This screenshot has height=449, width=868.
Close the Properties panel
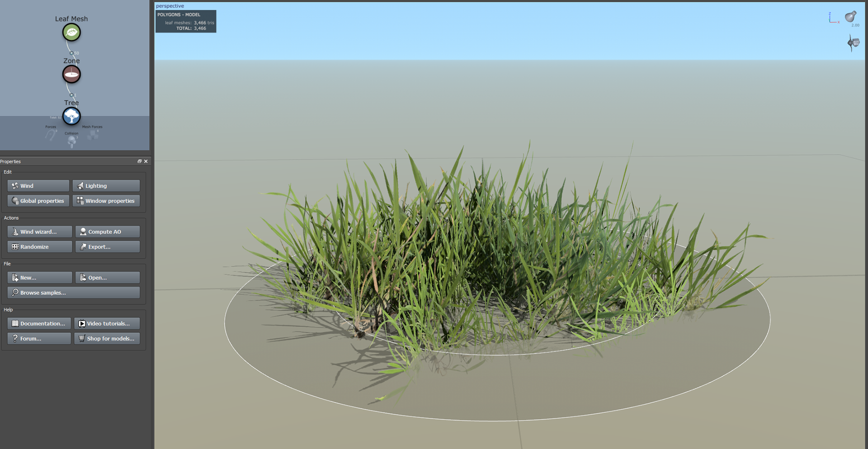click(146, 161)
